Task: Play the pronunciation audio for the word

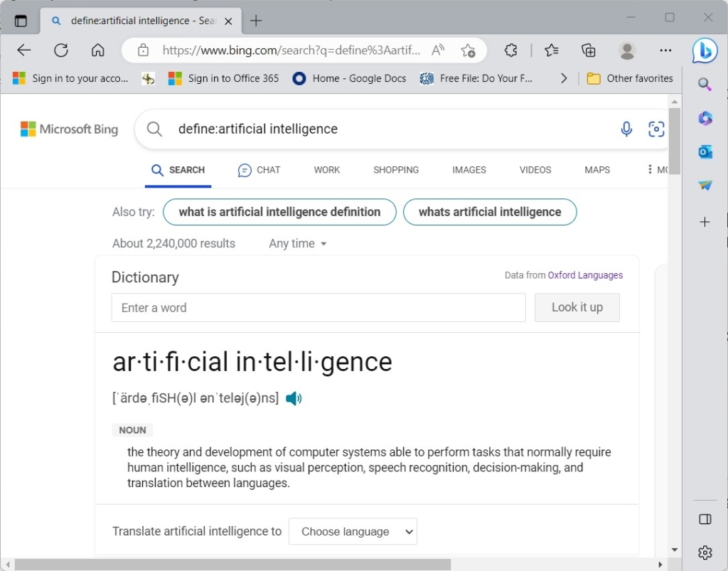Action: pos(294,398)
